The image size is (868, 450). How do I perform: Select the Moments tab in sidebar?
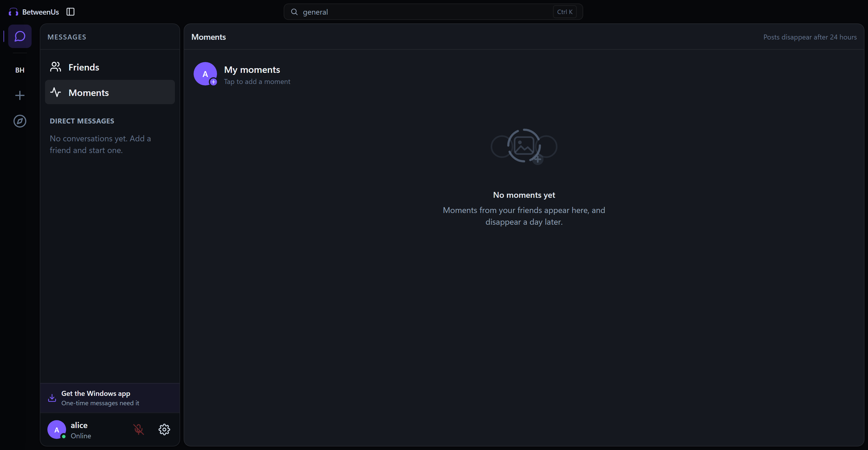[x=110, y=92]
